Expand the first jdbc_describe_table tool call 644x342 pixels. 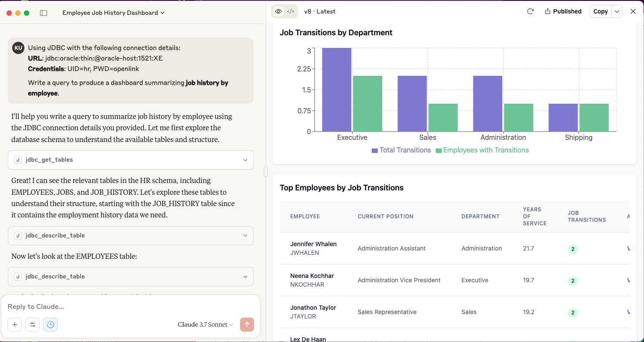pos(131,236)
